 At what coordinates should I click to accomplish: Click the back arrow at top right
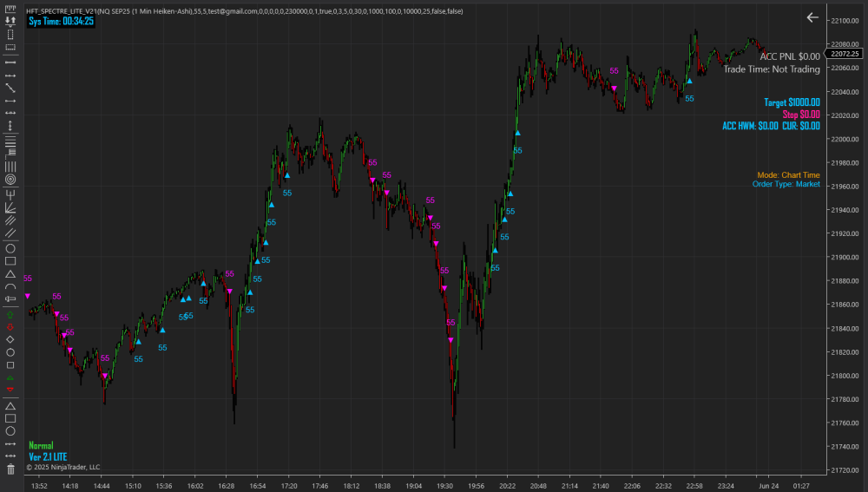pyautogui.click(x=812, y=17)
